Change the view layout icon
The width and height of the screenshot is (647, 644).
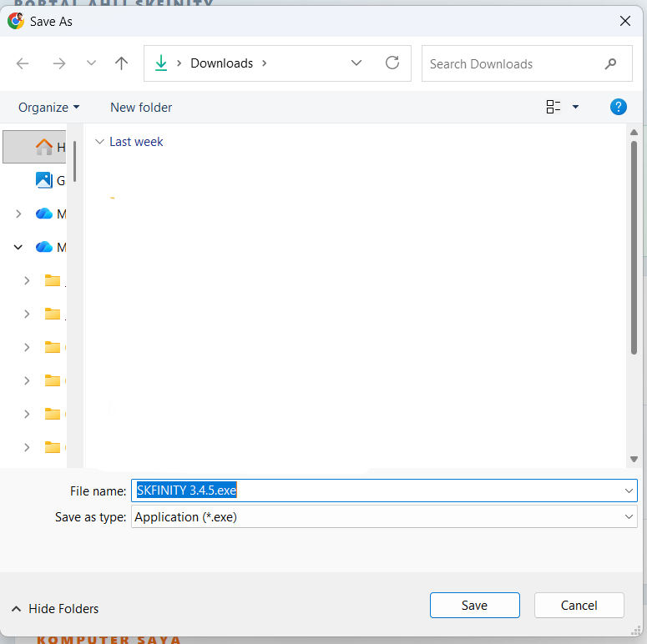pos(553,107)
